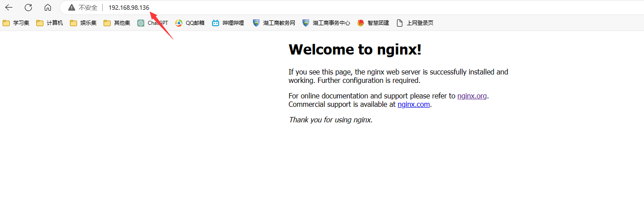Click the not-secure warning triangle icon

tap(72, 8)
